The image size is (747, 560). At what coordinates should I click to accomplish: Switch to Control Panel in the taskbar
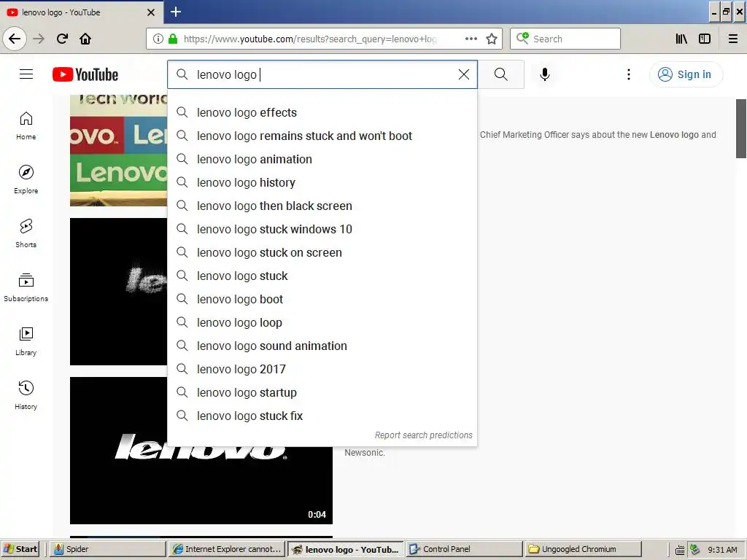click(x=465, y=549)
